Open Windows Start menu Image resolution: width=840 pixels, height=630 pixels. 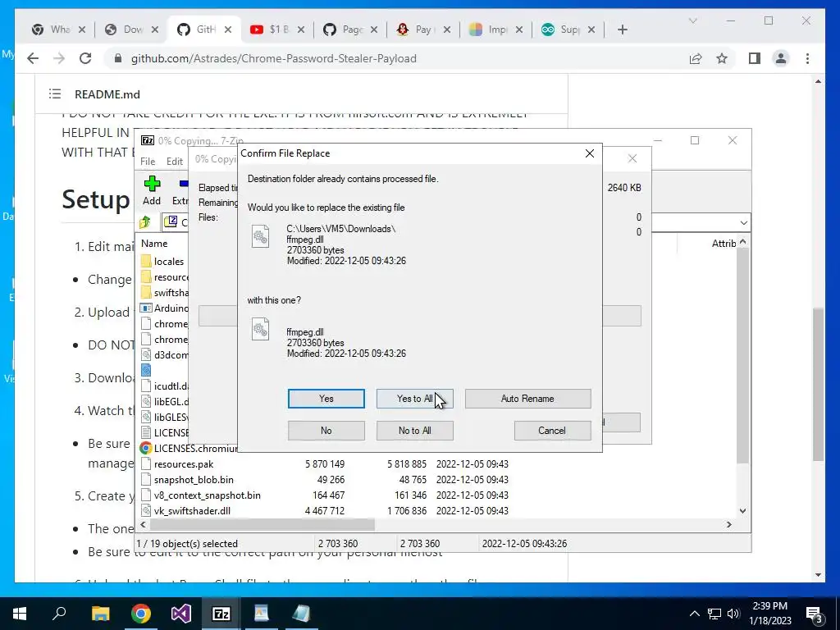pos(20,614)
